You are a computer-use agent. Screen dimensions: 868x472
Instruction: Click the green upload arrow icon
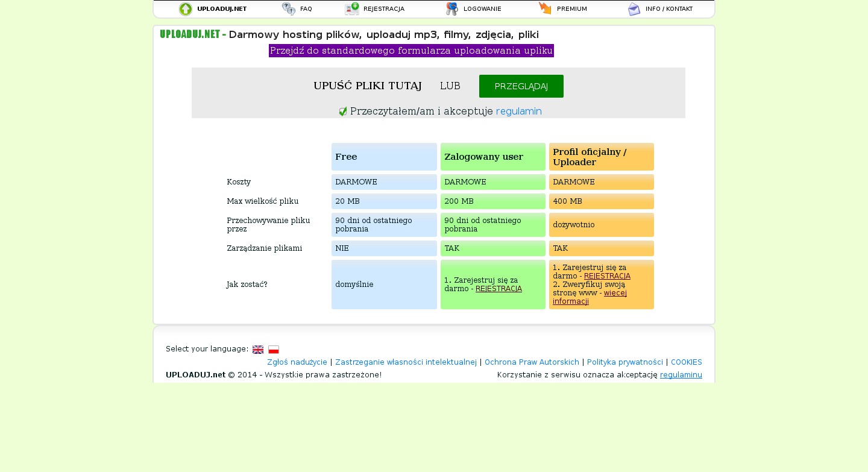click(186, 9)
